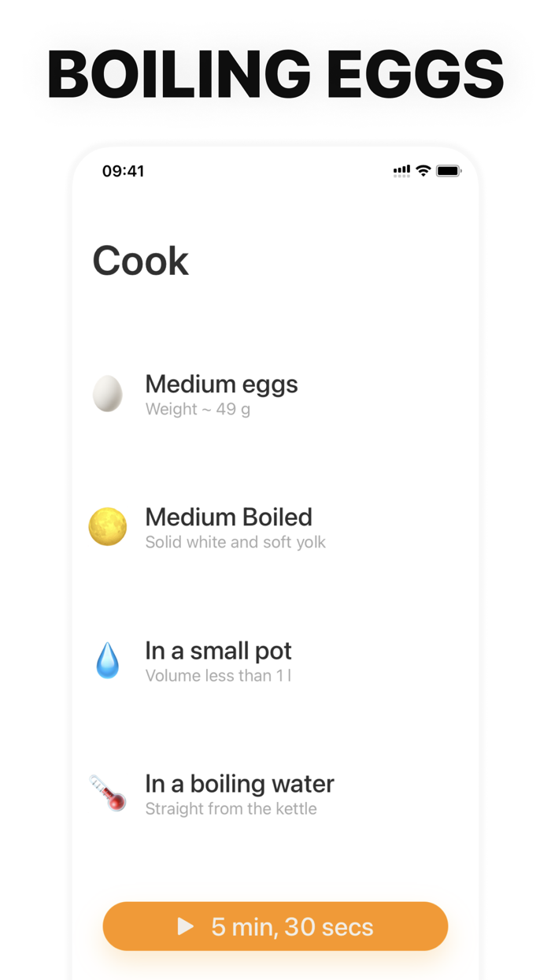Select the boiling water starting option

(x=239, y=784)
